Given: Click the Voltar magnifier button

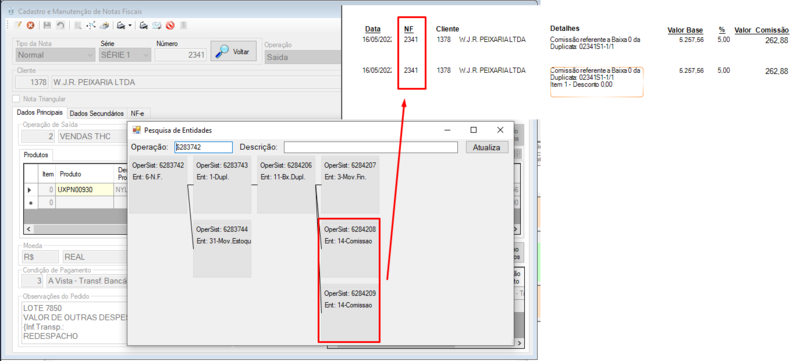Looking at the screenshot, I should point(234,51).
